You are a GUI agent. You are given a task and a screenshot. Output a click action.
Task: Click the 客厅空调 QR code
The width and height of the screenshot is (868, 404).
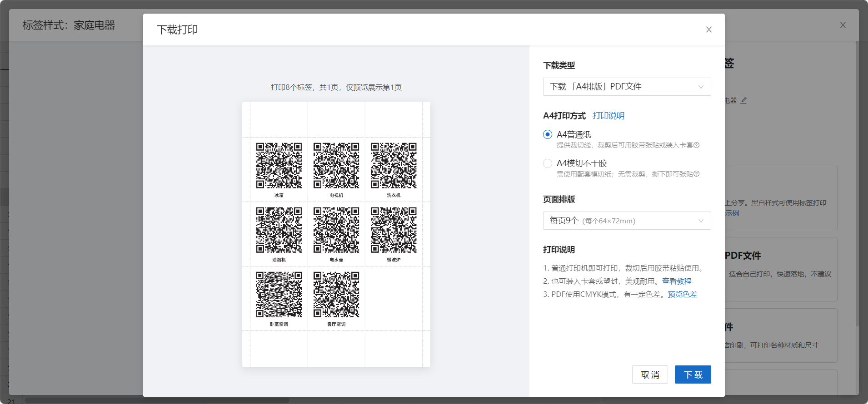[x=336, y=295]
